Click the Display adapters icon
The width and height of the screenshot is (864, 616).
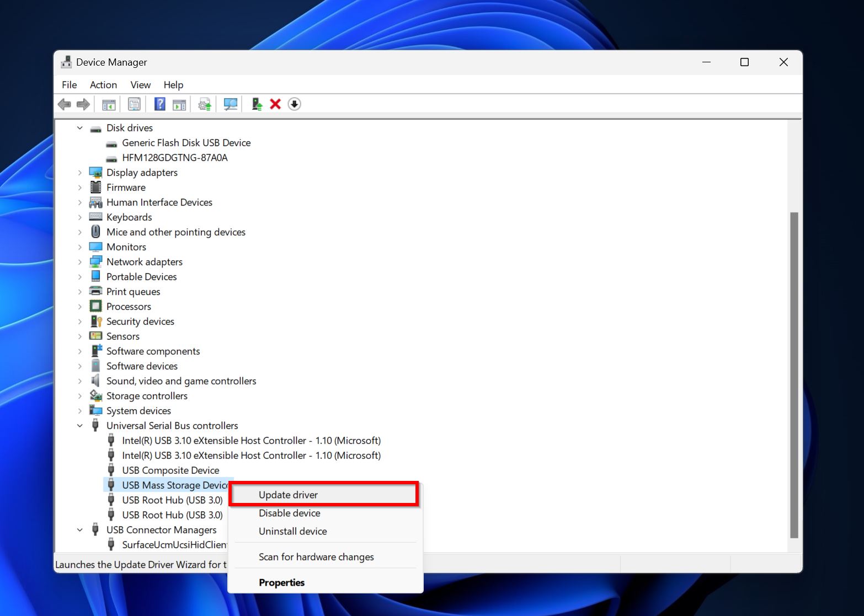click(96, 173)
